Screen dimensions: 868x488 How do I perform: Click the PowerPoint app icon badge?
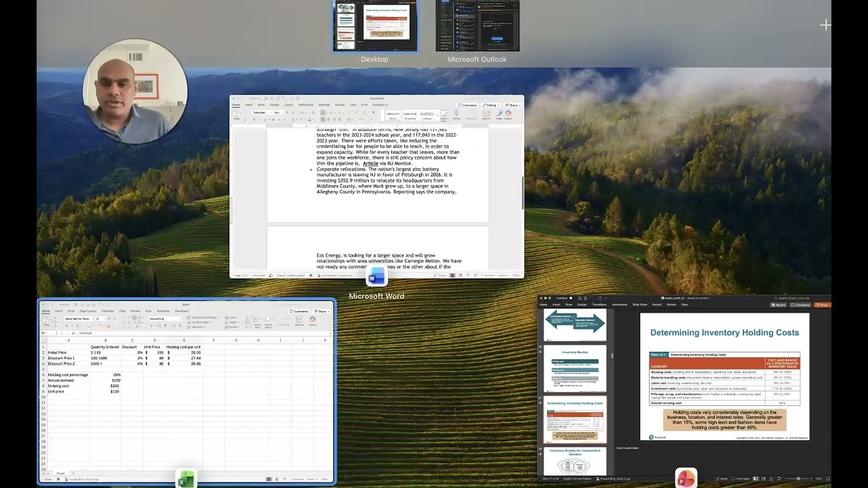pyautogui.click(x=686, y=477)
